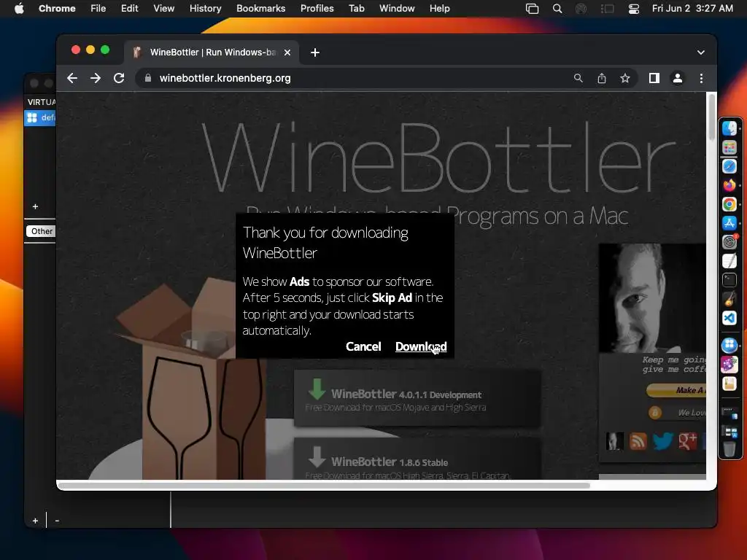The width and height of the screenshot is (747, 560).
Task: Click the vertical page scrollbar
Action: (x=712, y=117)
